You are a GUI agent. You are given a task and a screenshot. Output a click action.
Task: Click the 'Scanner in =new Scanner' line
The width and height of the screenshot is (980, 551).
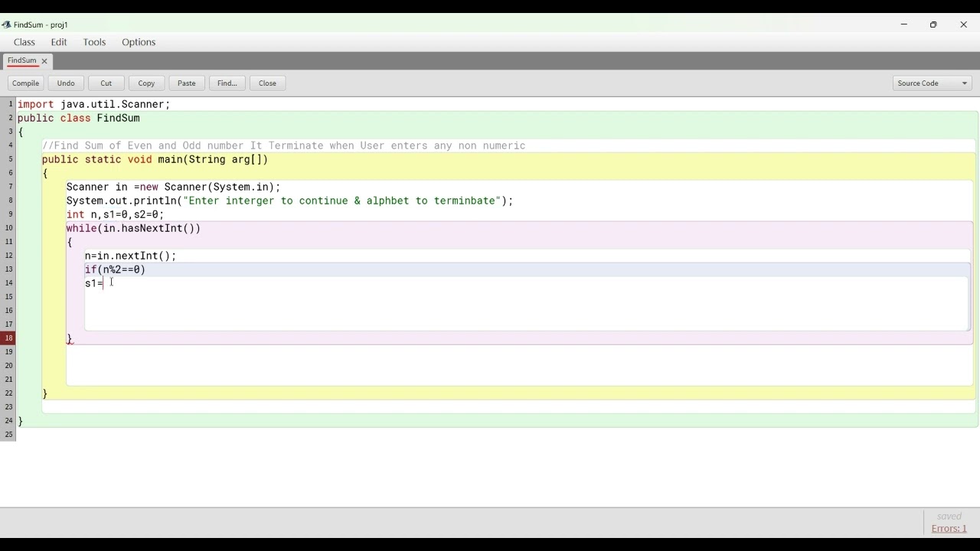point(174,187)
